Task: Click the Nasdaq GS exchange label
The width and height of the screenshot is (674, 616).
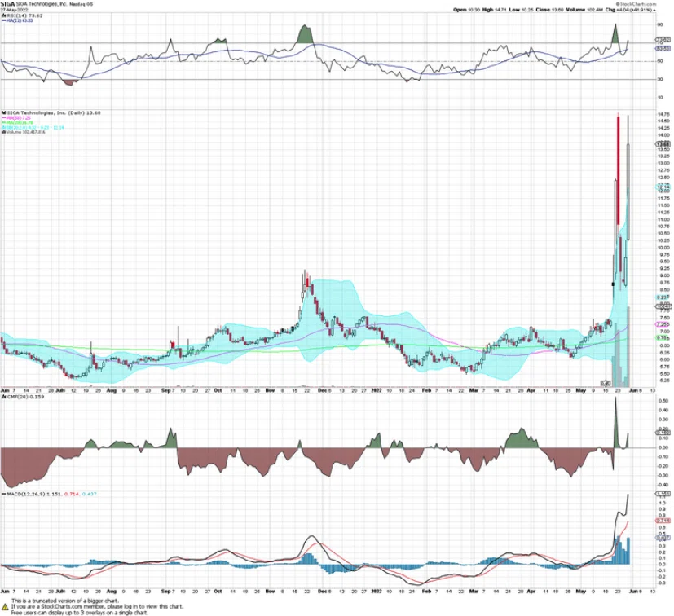Action: [81, 4]
